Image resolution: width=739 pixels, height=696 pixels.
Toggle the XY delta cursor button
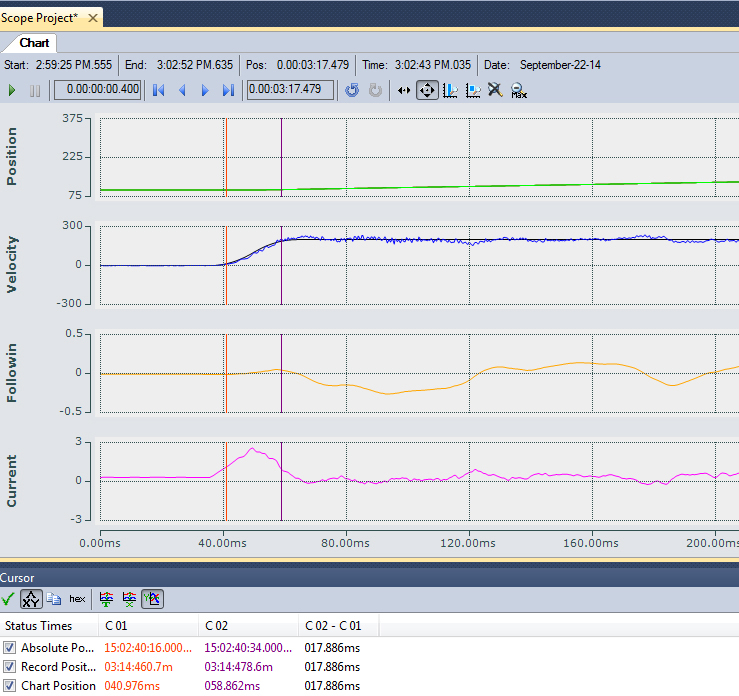pyautogui.click(x=31, y=599)
